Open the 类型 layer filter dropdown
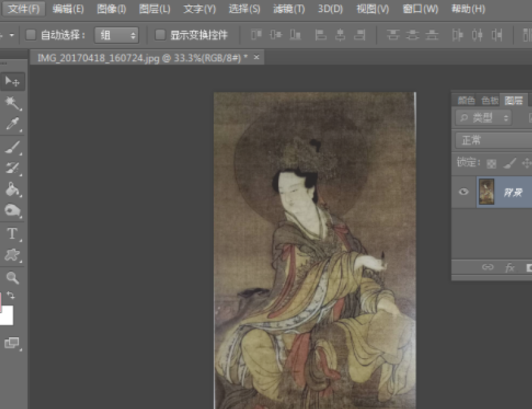The width and height of the screenshot is (532, 409). [x=483, y=118]
